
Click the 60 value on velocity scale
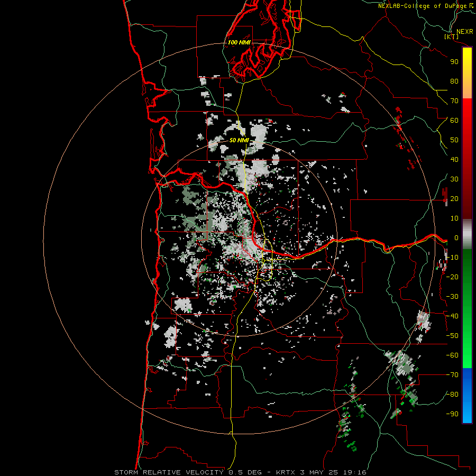[454, 121]
